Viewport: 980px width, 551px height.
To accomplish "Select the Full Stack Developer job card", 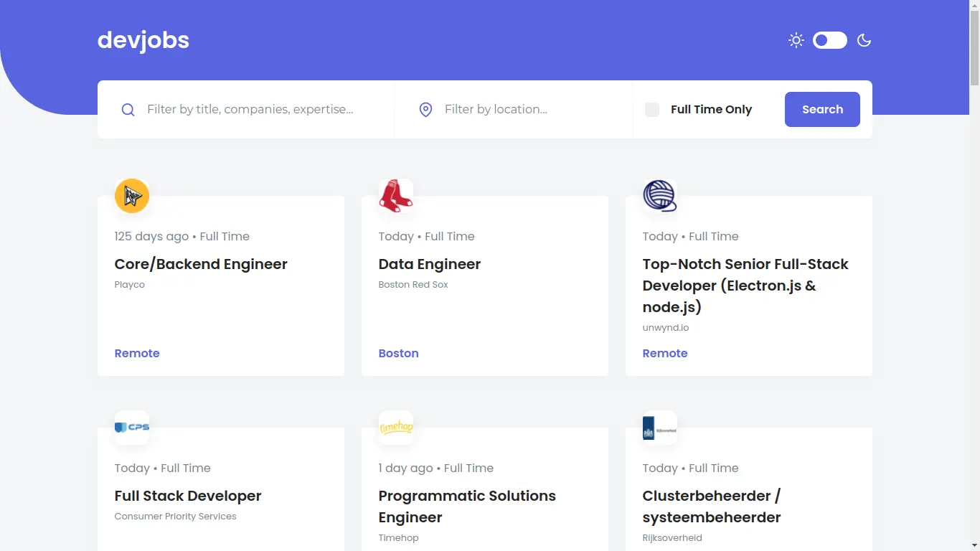I will click(188, 495).
